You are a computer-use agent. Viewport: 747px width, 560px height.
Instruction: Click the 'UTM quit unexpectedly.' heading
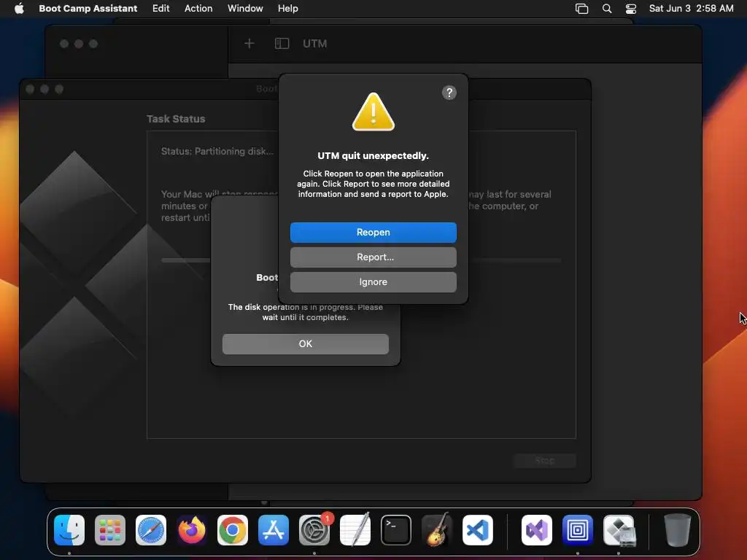click(x=373, y=156)
